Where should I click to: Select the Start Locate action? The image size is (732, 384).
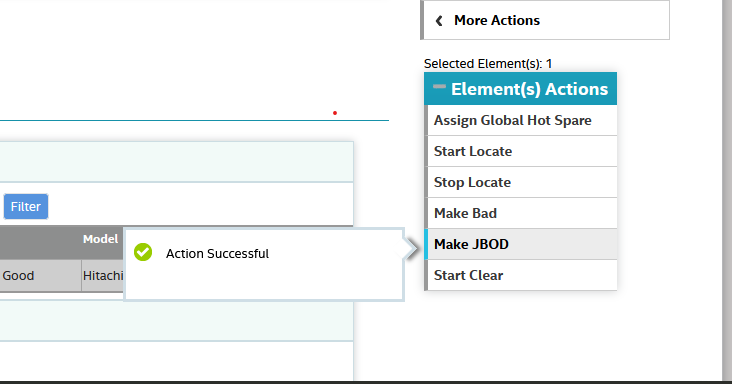[522, 151]
